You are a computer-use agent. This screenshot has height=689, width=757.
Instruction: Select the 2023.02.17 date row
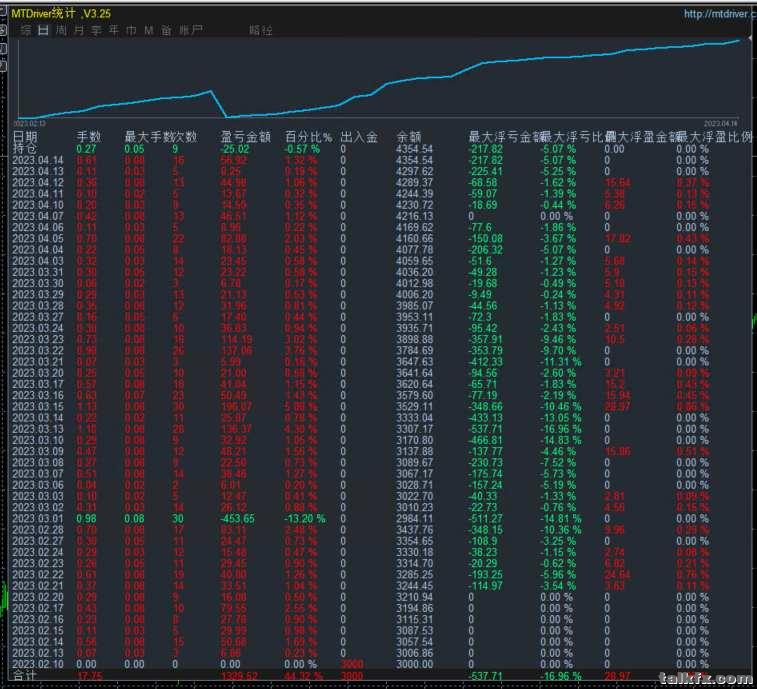point(38,608)
